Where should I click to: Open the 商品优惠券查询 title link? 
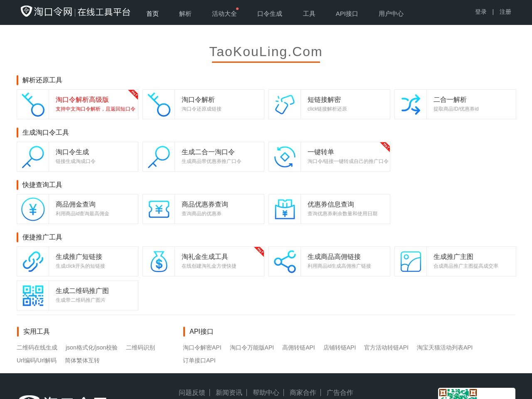tap(205, 204)
